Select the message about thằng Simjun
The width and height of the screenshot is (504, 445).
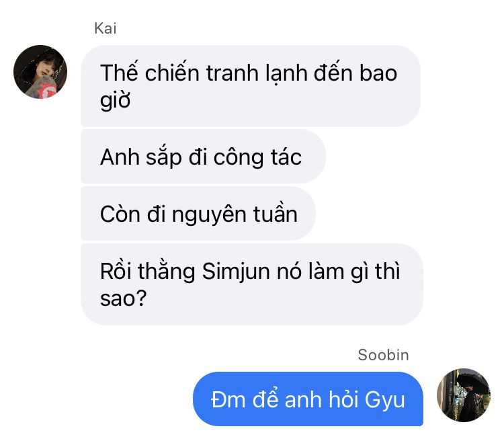[252, 284]
